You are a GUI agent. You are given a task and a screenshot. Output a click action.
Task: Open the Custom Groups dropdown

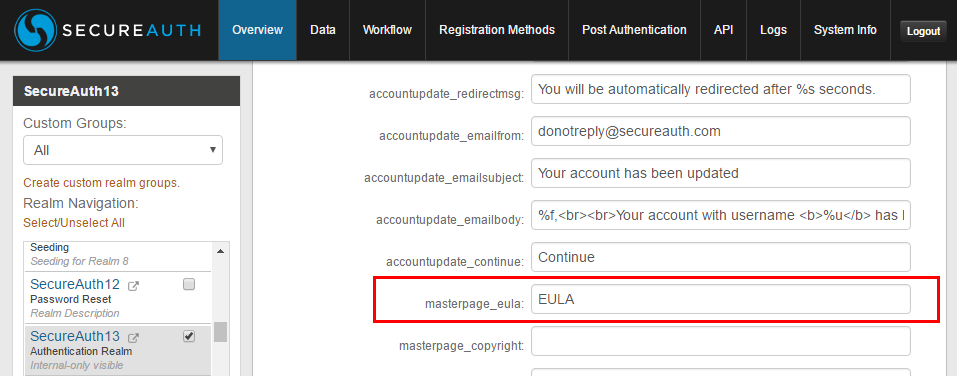click(123, 150)
